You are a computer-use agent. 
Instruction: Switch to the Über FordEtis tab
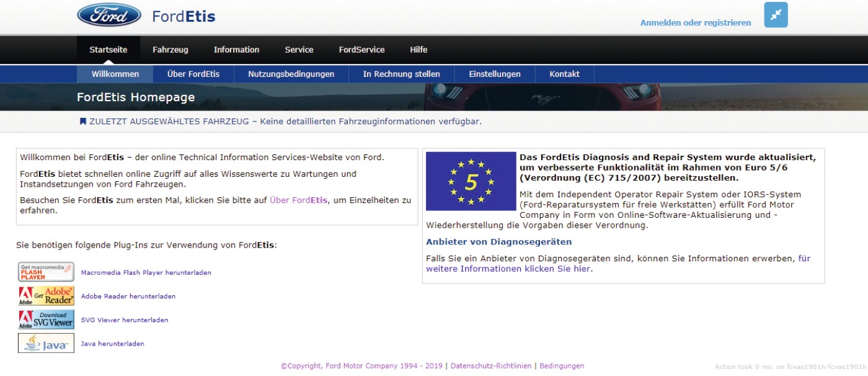[193, 74]
